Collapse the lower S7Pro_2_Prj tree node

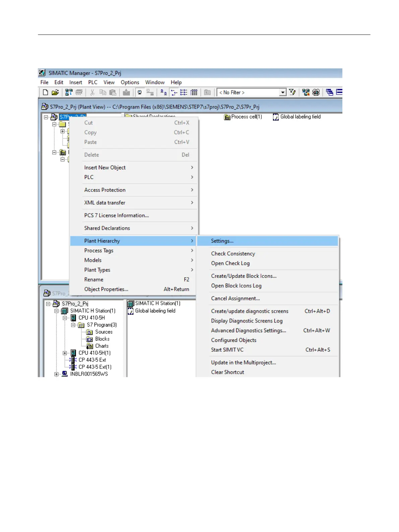tap(48, 304)
